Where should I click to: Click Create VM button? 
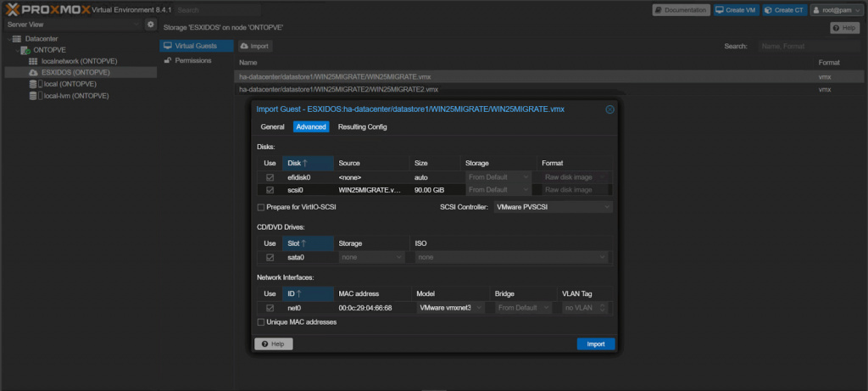(x=736, y=10)
